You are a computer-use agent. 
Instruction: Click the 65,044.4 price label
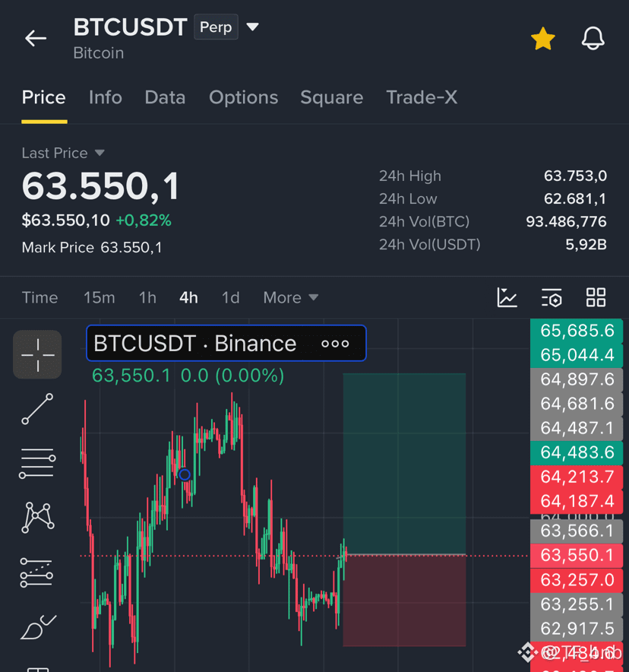(x=577, y=355)
